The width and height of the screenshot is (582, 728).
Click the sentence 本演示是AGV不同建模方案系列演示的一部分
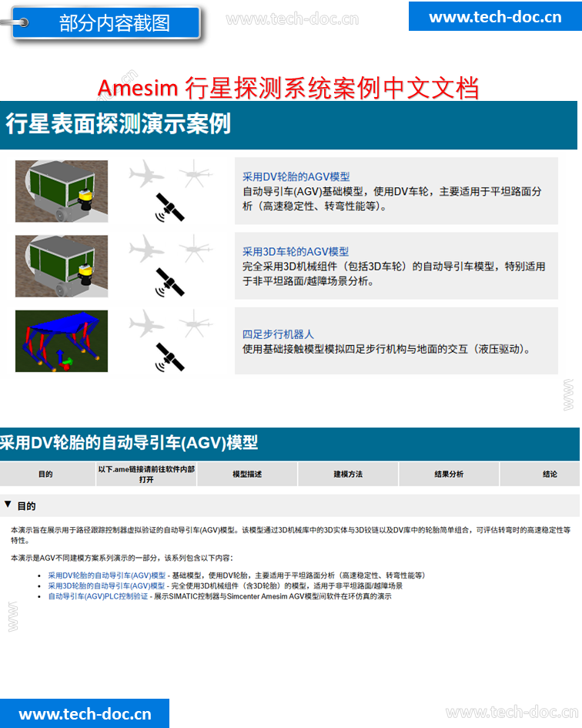122,558
